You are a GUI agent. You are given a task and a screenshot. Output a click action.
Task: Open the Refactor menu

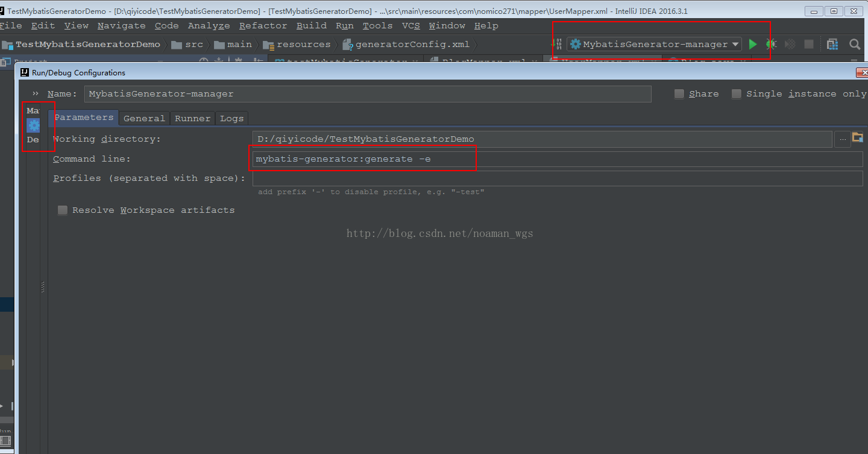(263, 25)
